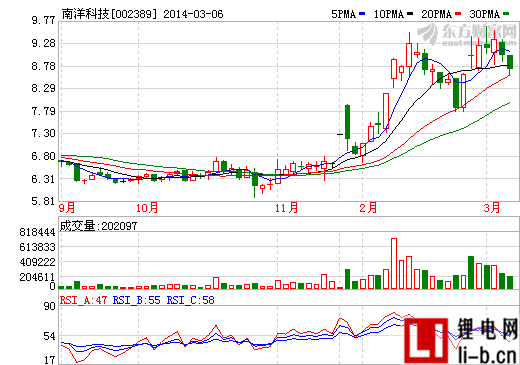520x365 pixels.
Task: Click the date 2014-03-06 in header
Action: (x=193, y=14)
